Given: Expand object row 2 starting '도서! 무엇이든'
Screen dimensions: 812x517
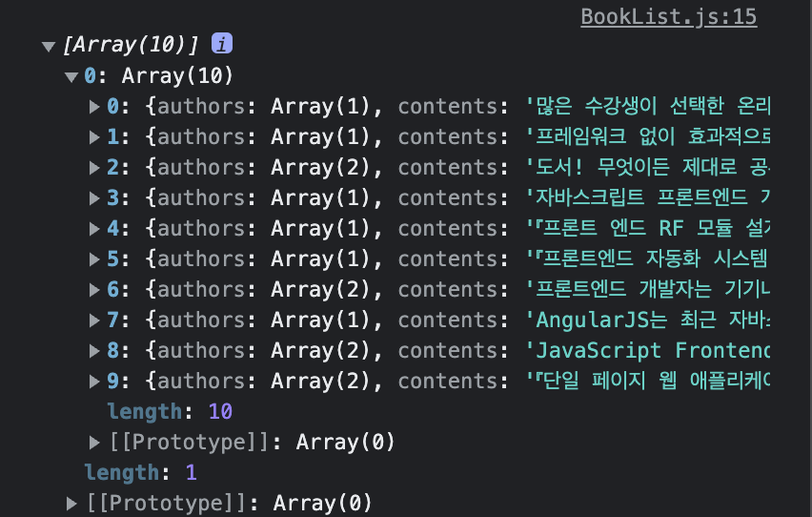Looking at the screenshot, I should 94,168.
